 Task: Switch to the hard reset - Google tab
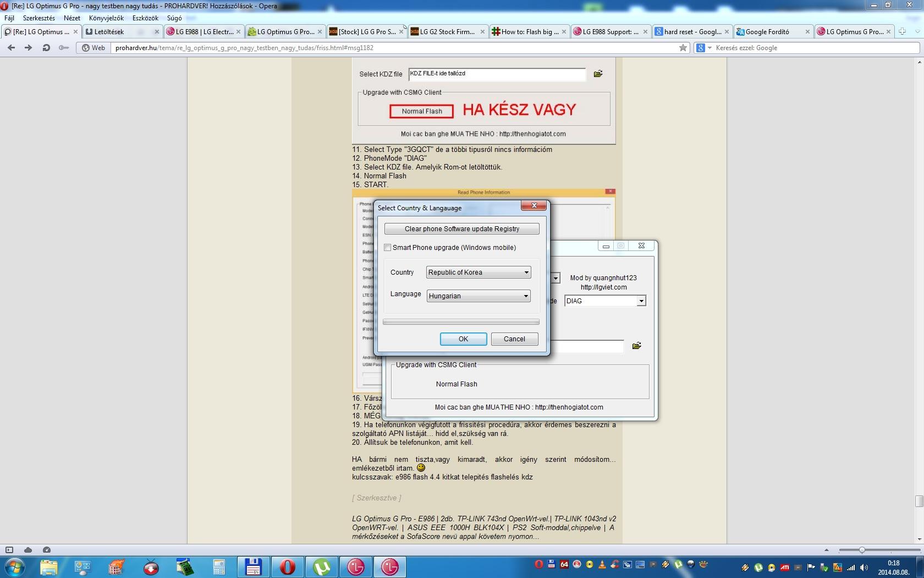[692, 31]
